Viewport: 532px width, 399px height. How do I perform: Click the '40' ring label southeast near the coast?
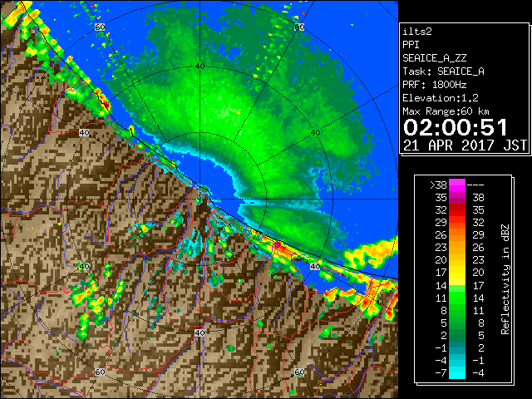tap(315, 267)
